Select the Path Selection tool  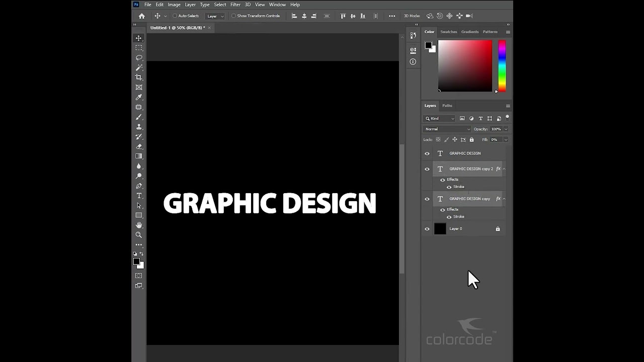(x=139, y=206)
